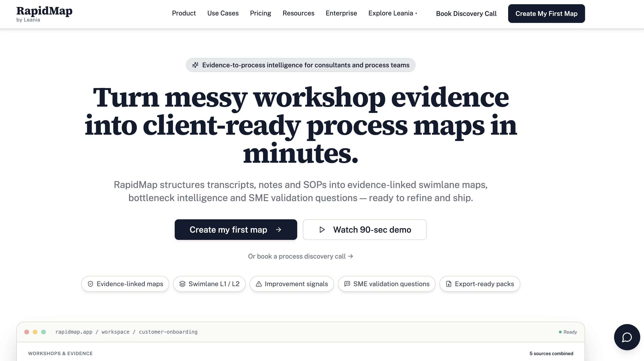Screen dimensions: 644x361
Task: Click the Create My First Map header button
Action: (546, 14)
